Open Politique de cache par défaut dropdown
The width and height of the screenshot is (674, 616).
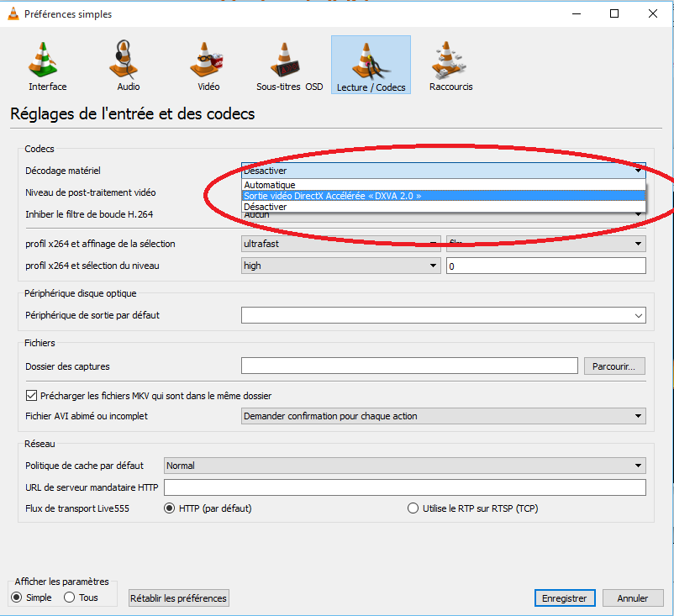[404, 466]
